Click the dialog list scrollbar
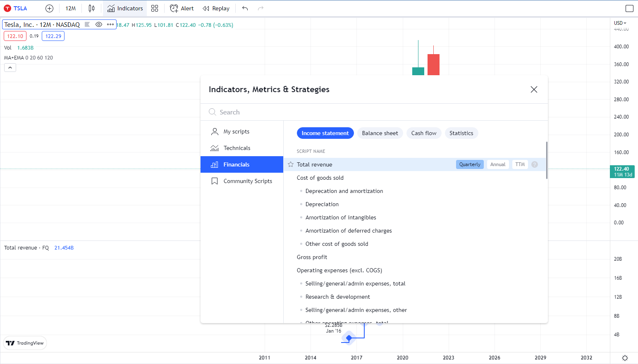The height and width of the screenshot is (364, 638). [x=547, y=160]
